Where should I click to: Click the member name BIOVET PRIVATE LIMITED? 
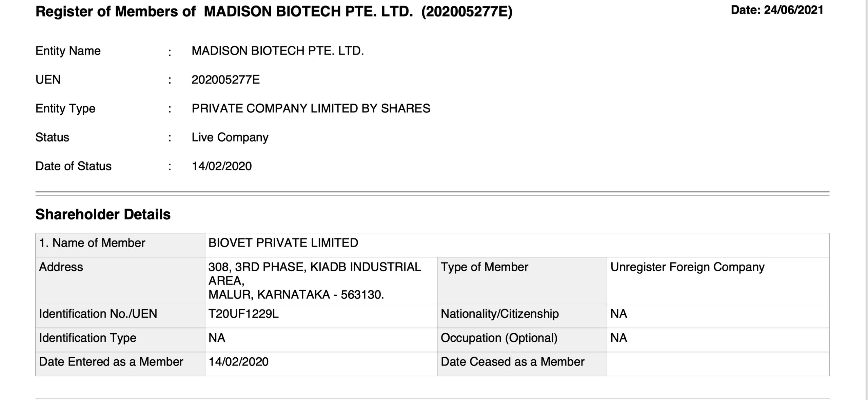coord(283,243)
